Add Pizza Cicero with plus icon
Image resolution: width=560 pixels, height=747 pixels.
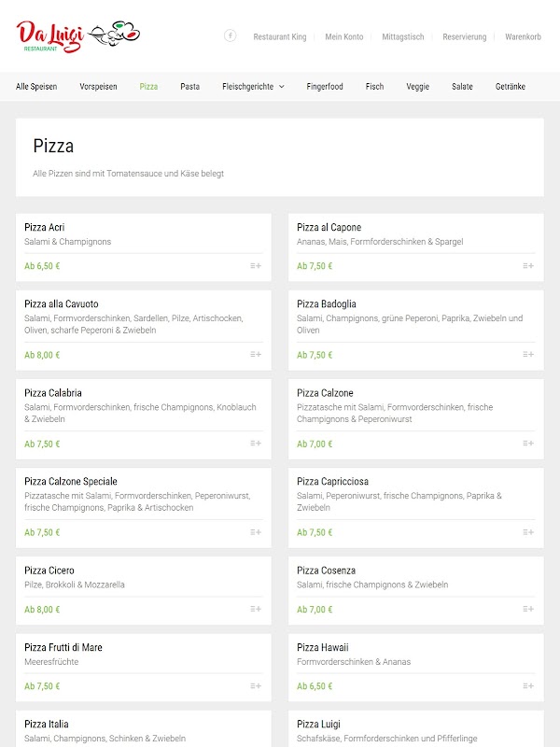point(256,610)
